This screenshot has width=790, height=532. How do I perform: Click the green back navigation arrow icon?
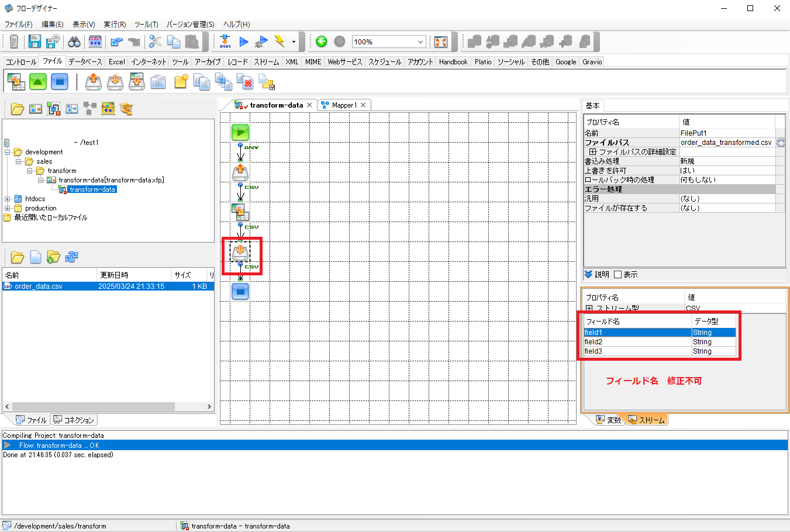321,42
